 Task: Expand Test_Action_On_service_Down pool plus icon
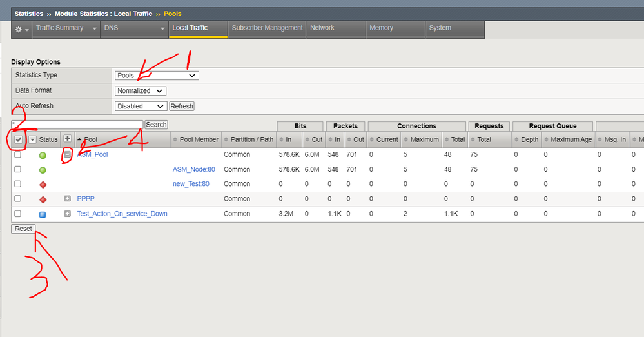coord(68,214)
